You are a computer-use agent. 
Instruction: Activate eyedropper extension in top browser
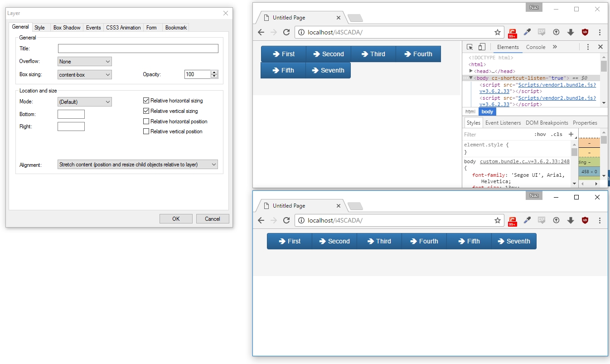[x=527, y=32]
